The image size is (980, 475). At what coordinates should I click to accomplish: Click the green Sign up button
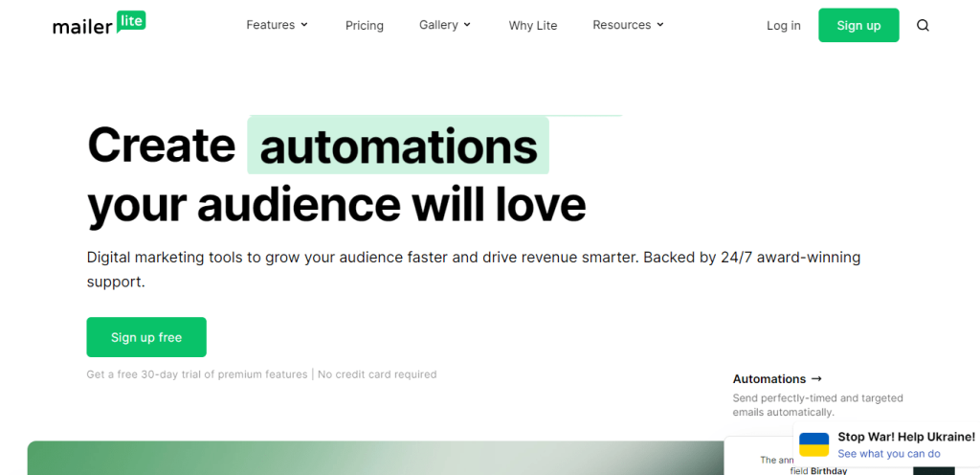858,25
